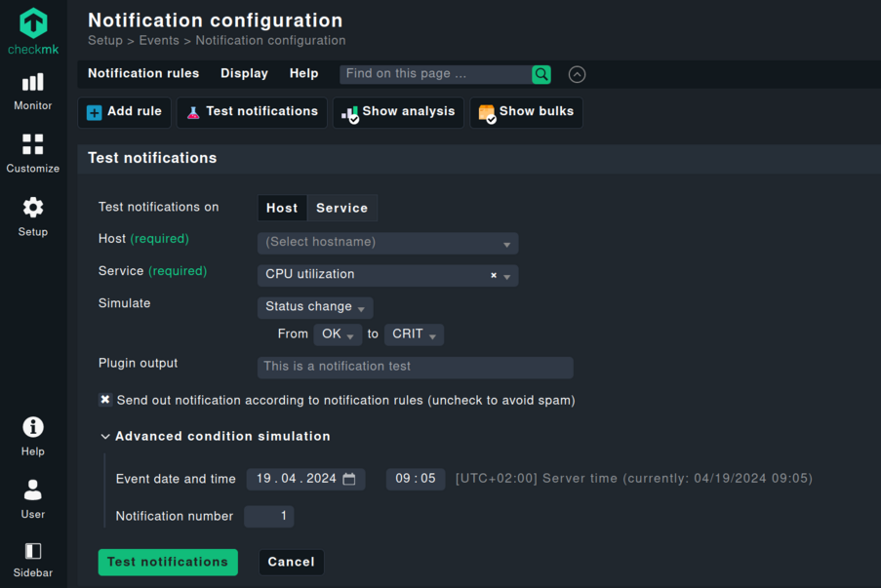Collapse Advanced condition simulation section
881x588 pixels.
105,437
